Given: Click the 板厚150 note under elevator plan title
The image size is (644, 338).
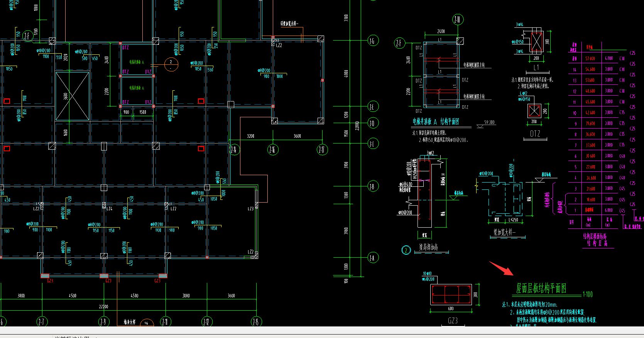Looking at the screenshot, I should point(443,140).
